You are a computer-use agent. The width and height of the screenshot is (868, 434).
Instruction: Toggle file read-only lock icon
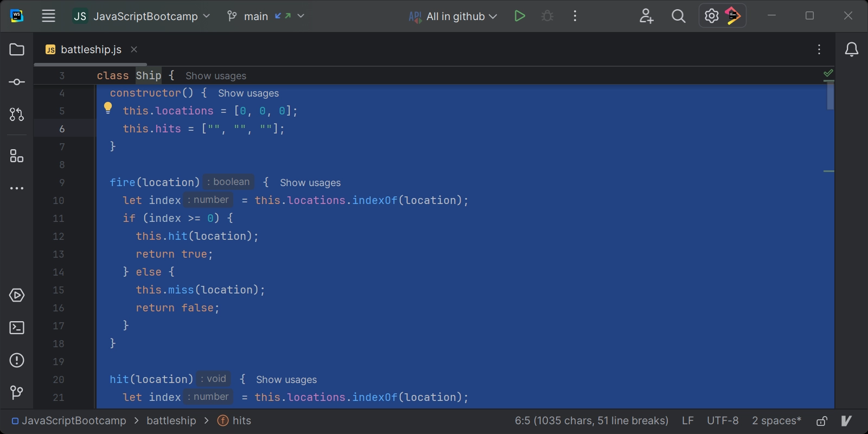click(822, 420)
